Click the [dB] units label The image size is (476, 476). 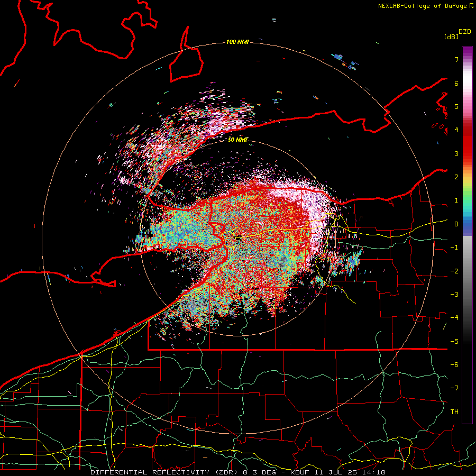pyautogui.click(x=452, y=36)
